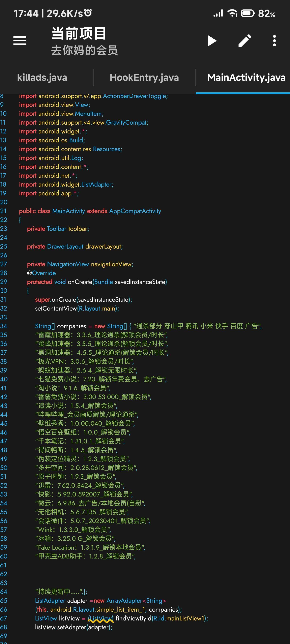Switch to the HookEntry.java tab
Screen dimensions: 290x644
coord(144,77)
